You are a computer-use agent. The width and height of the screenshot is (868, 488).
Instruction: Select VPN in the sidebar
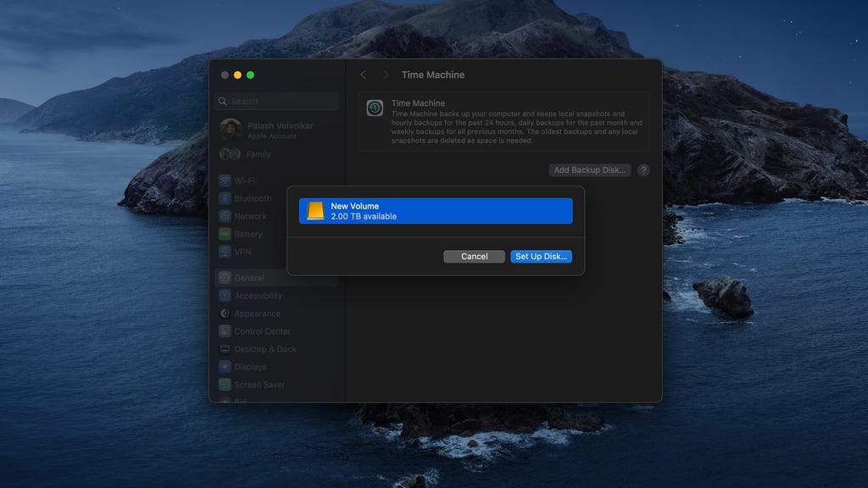[242, 252]
